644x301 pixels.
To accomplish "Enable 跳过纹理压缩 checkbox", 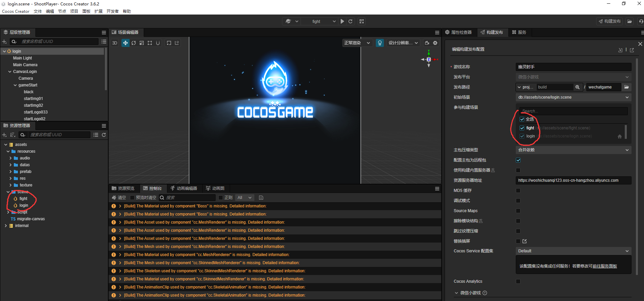I will click(518, 231).
